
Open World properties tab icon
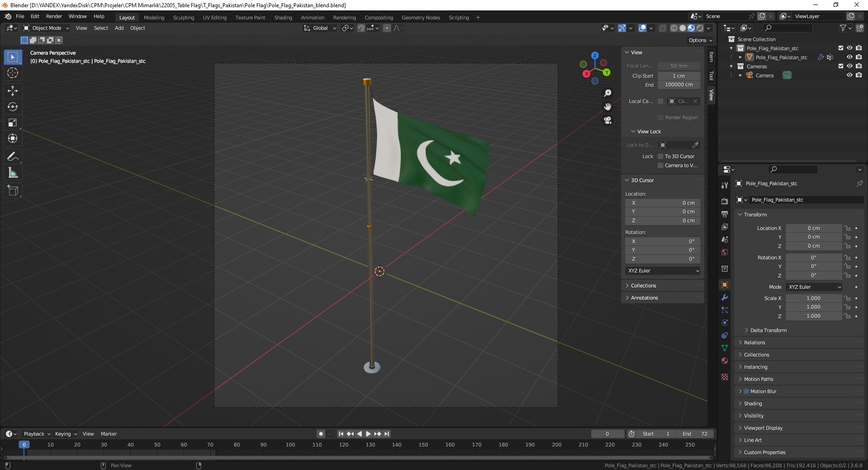coord(725,252)
